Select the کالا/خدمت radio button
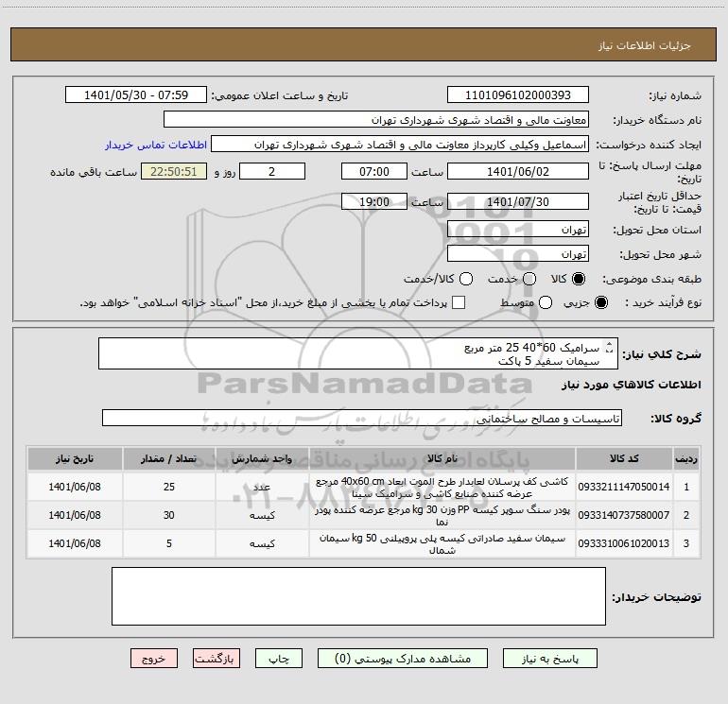This screenshot has height=704, width=728. [x=466, y=279]
